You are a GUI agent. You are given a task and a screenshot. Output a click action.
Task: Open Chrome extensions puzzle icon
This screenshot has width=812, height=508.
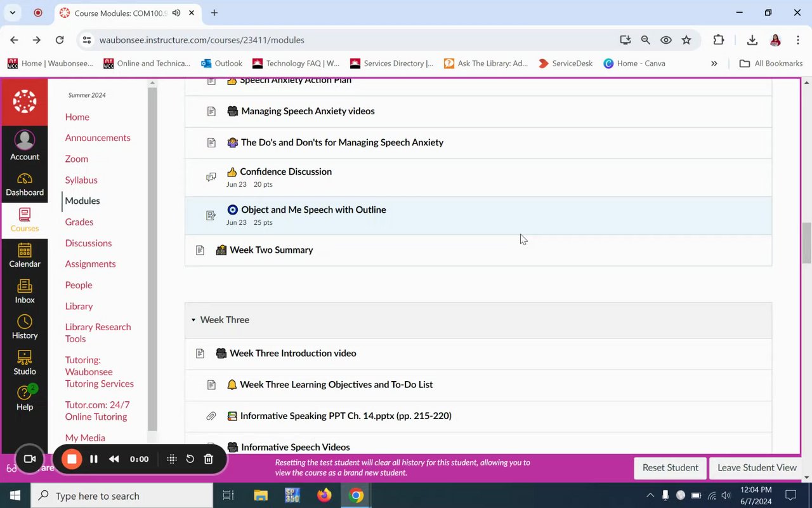(719, 40)
